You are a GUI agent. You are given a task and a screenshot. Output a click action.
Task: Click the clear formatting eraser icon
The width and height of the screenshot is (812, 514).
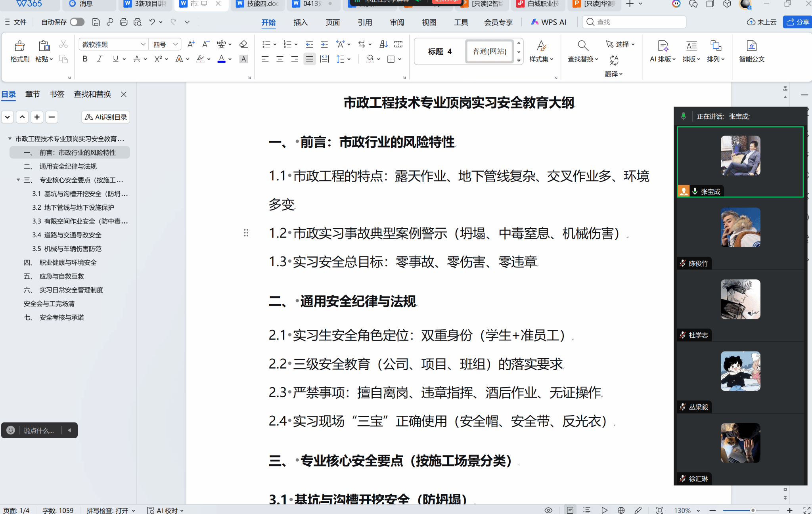pos(243,44)
